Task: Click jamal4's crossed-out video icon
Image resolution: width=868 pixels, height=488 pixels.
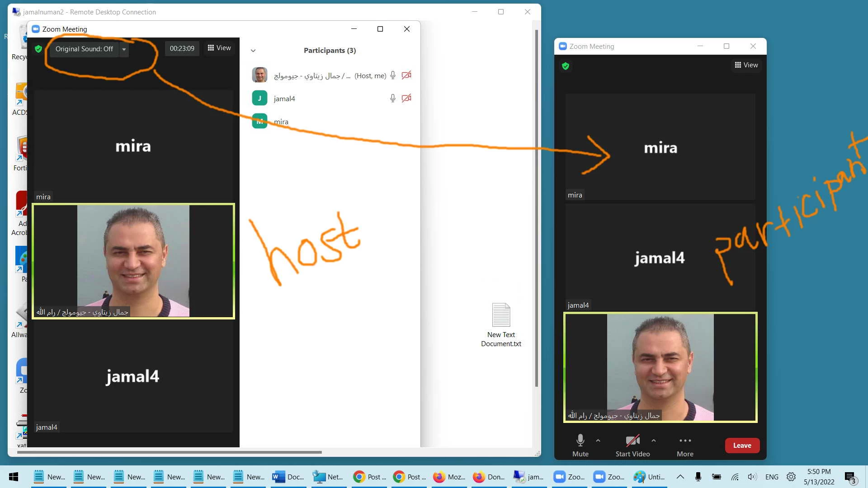Action: click(x=406, y=98)
